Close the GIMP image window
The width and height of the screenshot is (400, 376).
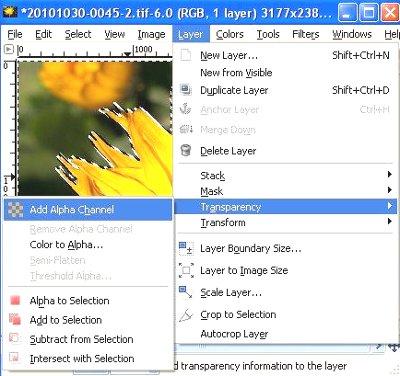[x=390, y=13]
